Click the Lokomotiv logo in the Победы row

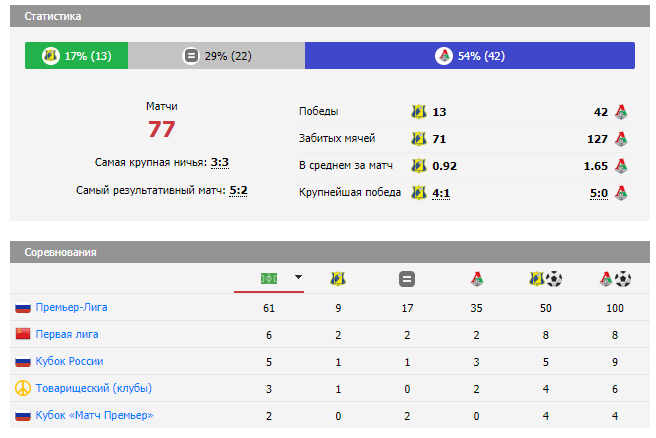621,111
